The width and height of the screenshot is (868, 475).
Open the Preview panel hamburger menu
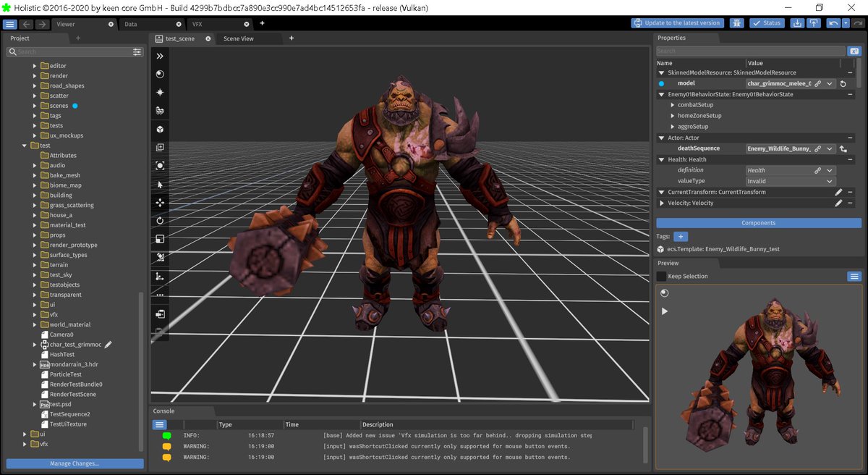tap(854, 277)
